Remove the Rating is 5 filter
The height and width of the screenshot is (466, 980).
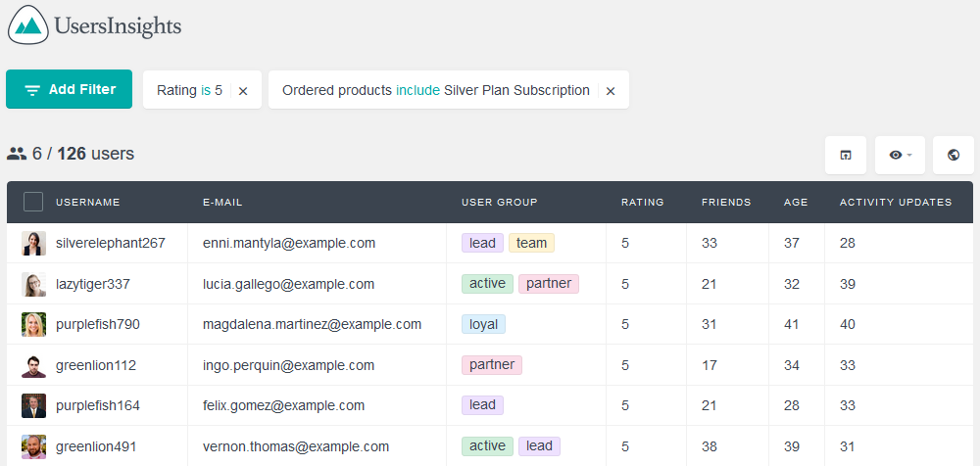click(x=243, y=91)
